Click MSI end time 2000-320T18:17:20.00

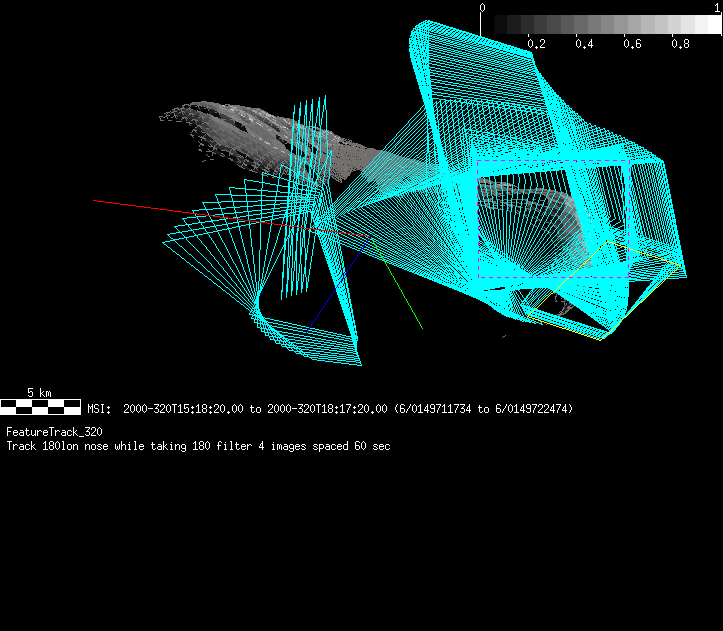325,409
